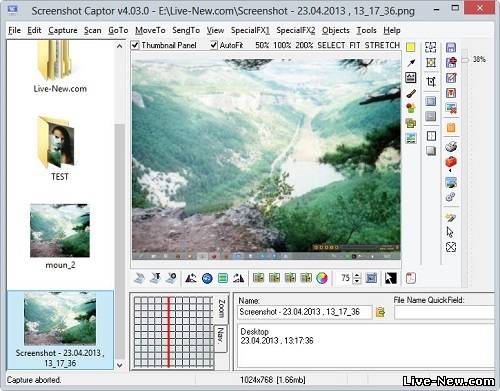500x391 pixels.
Task: Open the Help menu
Action: pyautogui.click(x=392, y=30)
